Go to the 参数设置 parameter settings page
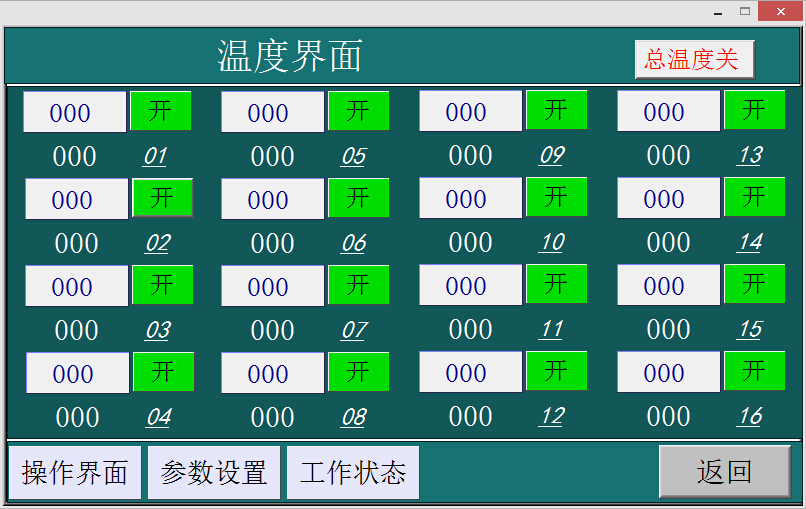806x509 pixels. pyautogui.click(x=214, y=472)
